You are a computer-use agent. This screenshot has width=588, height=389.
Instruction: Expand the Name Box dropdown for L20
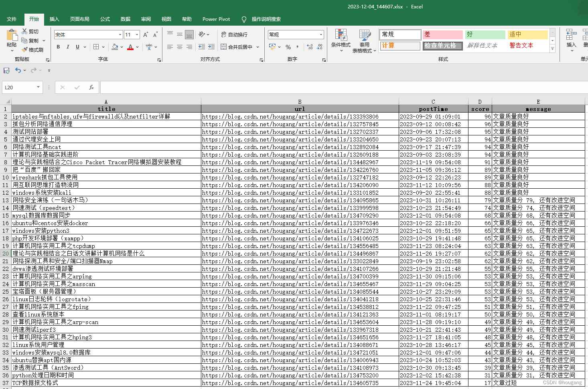coord(38,87)
